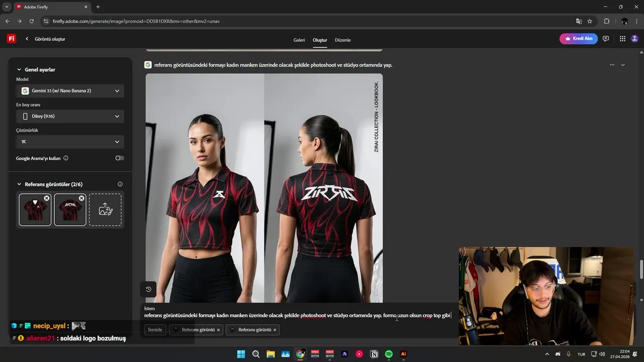Show hidden system tray icons

point(547,354)
